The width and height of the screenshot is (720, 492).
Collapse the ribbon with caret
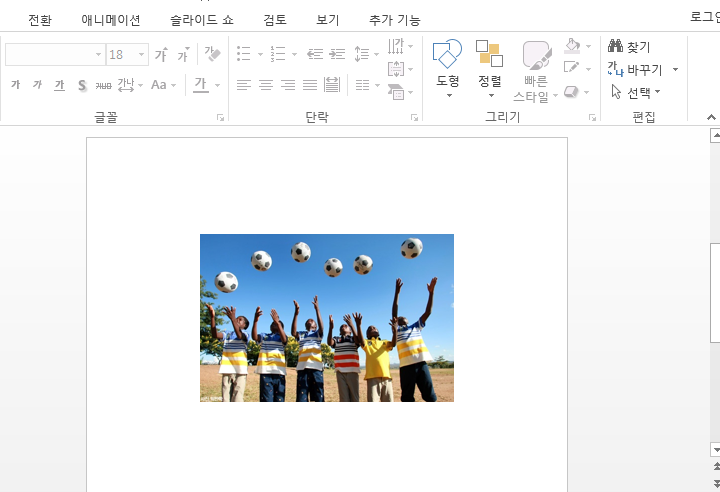711,117
